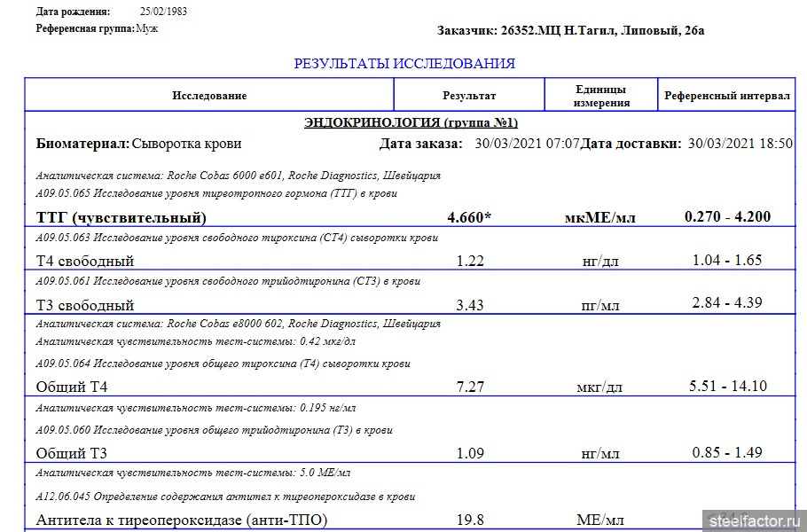
Task: Click the unit 'нг/мл' in the Общий Т3 row
Action: 600,453
